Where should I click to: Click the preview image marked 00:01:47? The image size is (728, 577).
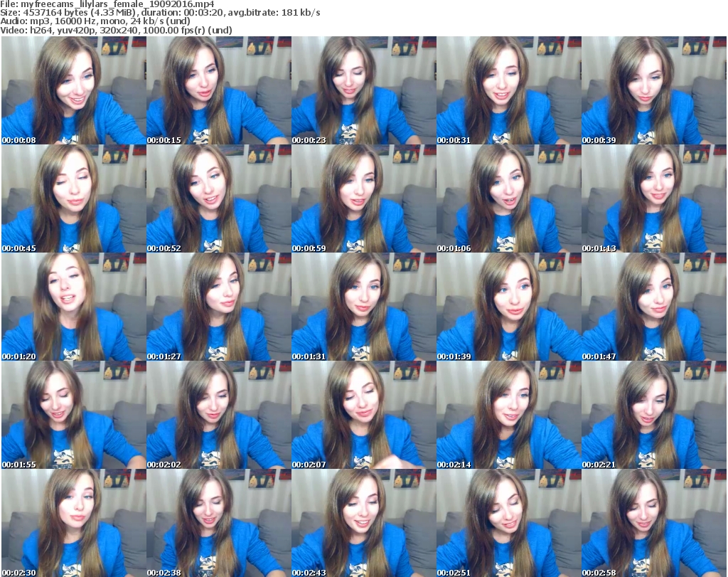coord(654,307)
